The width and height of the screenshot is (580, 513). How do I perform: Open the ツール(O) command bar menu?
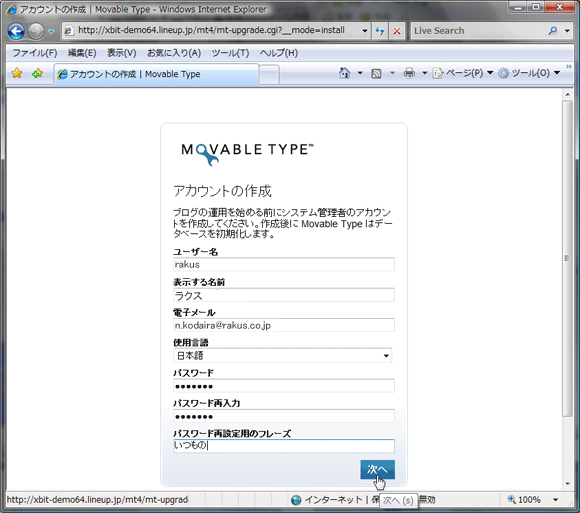click(x=529, y=73)
